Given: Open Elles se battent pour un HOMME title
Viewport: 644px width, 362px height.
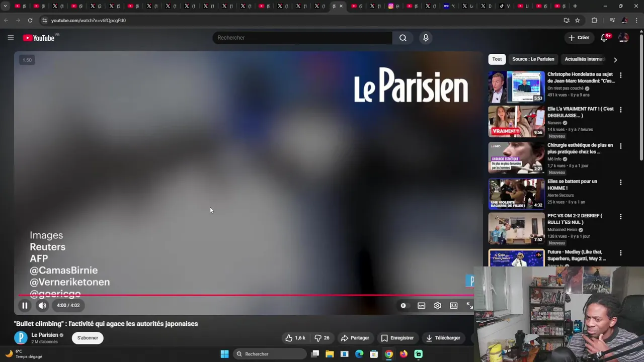Looking at the screenshot, I should 573,185.
